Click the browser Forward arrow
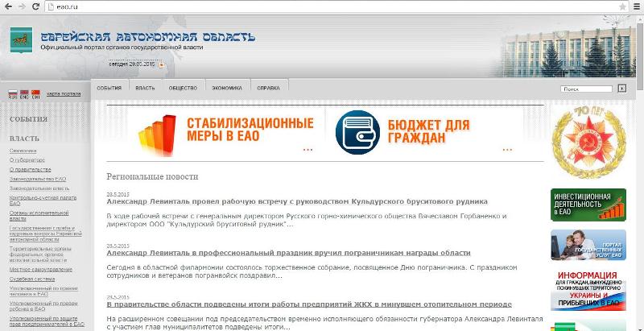 pyautogui.click(x=23, y=6)
